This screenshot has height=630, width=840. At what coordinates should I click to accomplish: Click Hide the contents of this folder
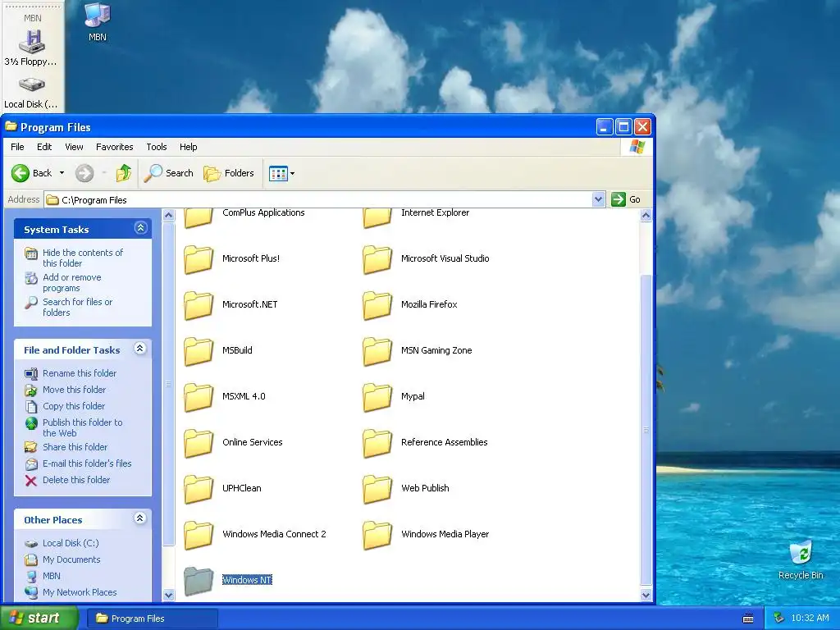[x=83, y=258]
